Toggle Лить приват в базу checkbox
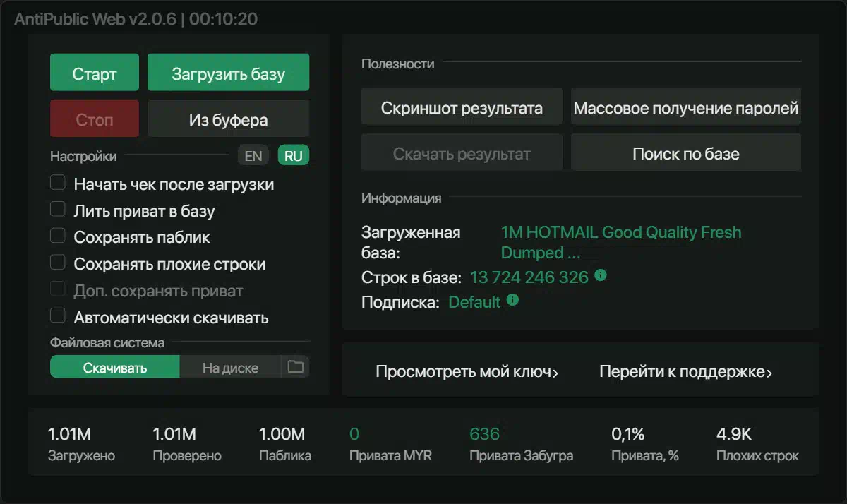The width and height of the screenshot is (847, 504). [x=58, y=209]
